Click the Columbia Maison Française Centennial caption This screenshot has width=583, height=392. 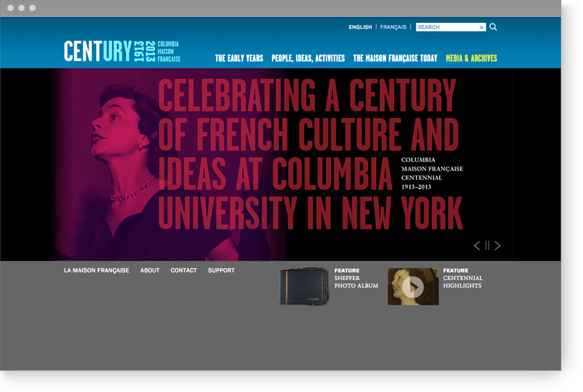pyautogui.click(x=432, y=173)
